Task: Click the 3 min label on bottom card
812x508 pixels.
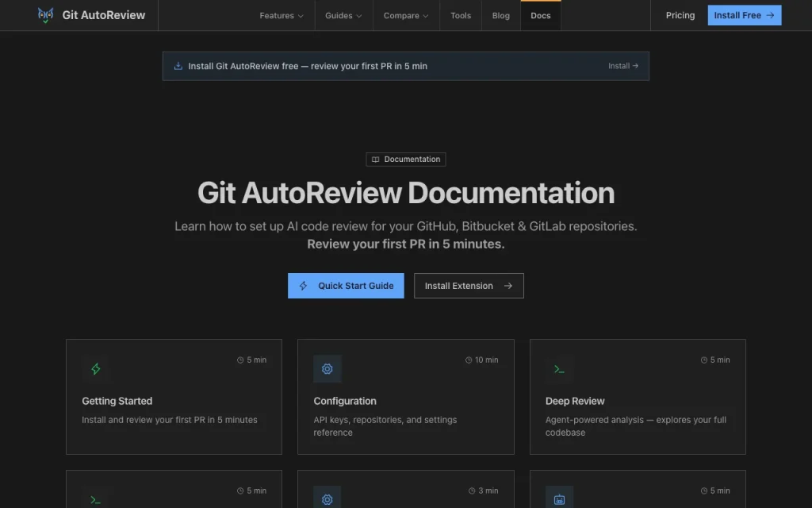Action: point(488,491)
